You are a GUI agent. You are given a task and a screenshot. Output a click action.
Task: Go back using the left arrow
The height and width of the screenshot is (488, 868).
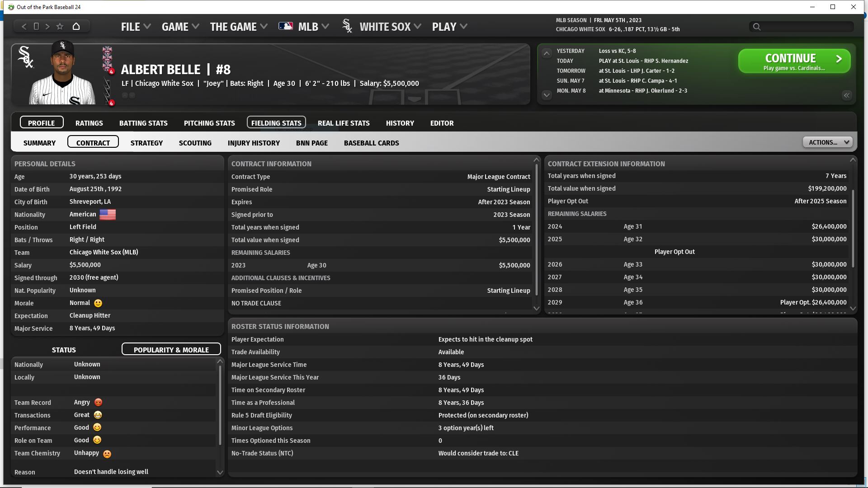tap(24, 27)
